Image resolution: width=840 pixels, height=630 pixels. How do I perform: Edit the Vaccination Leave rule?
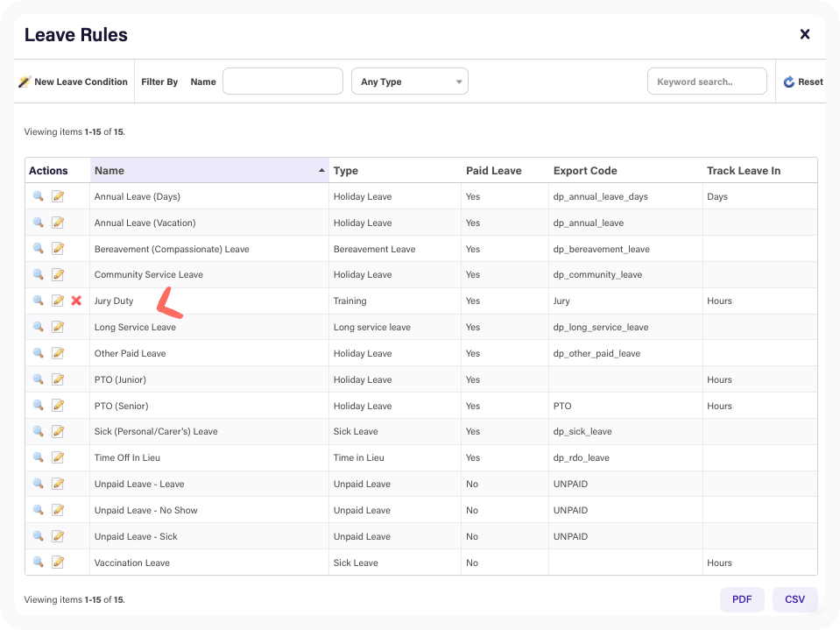[58, 563]
